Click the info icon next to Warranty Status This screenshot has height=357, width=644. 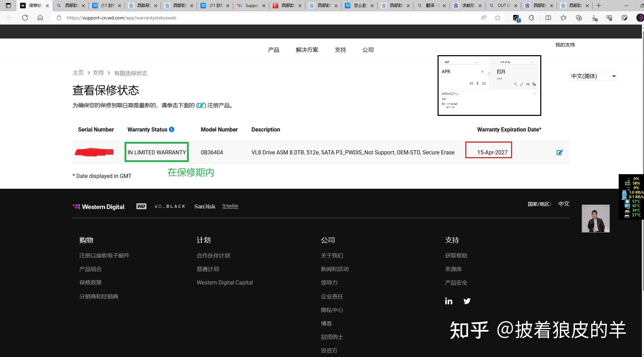(x=172, y=129)
